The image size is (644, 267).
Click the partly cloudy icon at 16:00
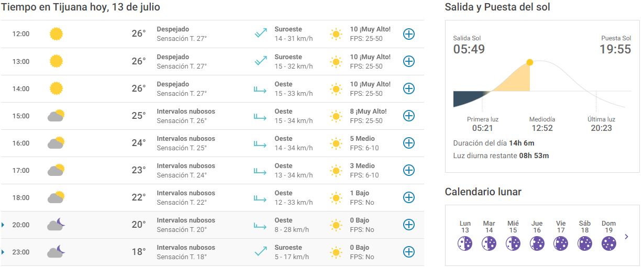[x=56, y=143]
